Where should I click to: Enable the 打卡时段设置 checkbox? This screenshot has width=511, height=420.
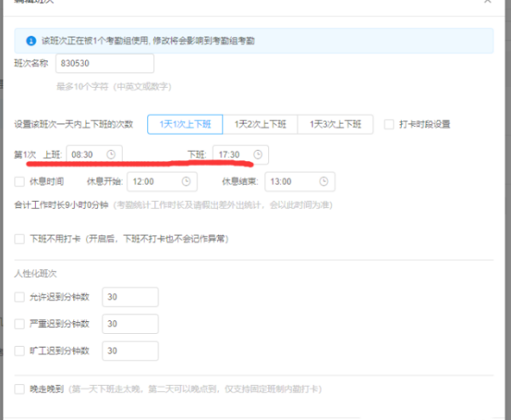389,124
